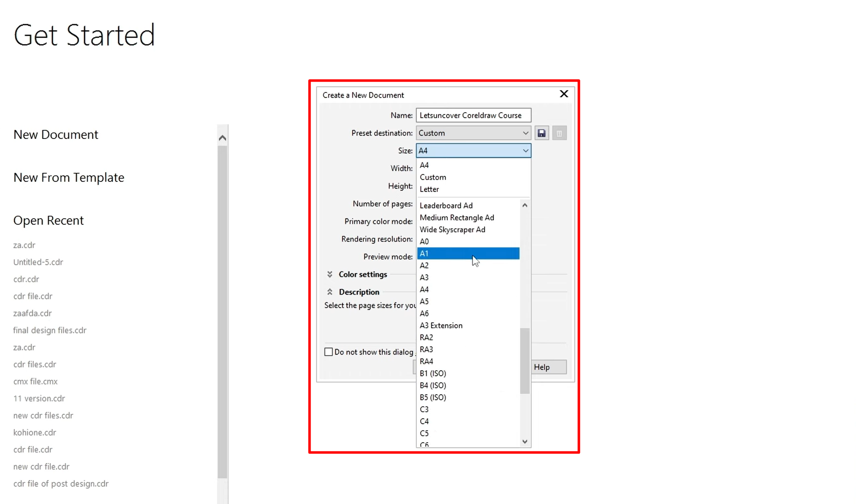
Task: Toggle Do not show this dialog checkbox
Action: pyautogui.click(x=329, y=352)
